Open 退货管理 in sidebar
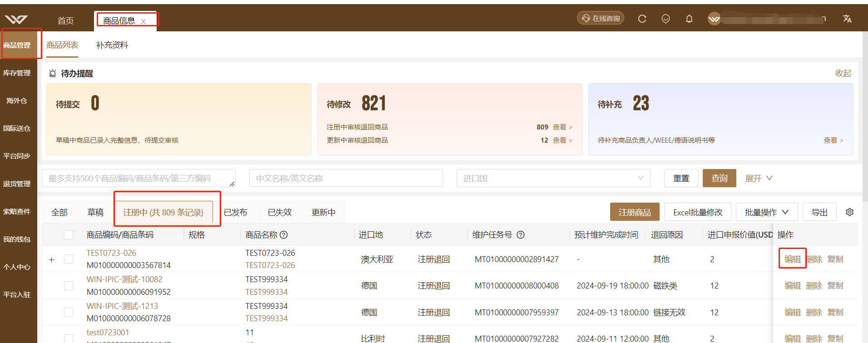The height and width of the screenshot is (343, 868). point(17,184)
